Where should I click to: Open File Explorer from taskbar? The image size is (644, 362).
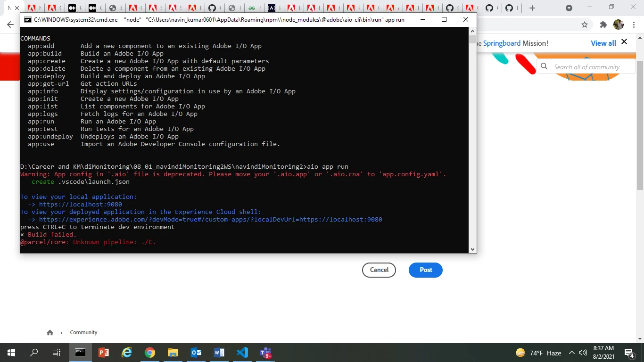tap(173, 353)
